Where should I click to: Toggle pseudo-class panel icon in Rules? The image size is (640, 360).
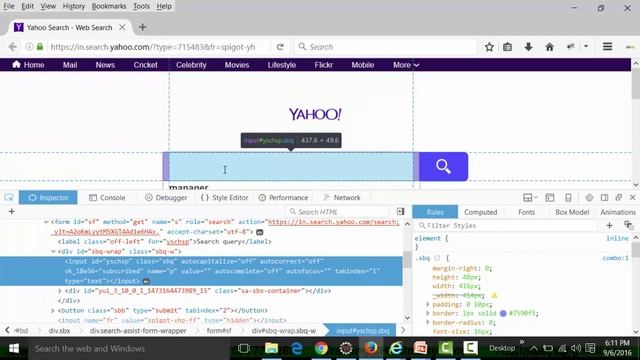(x=628, y=225)
